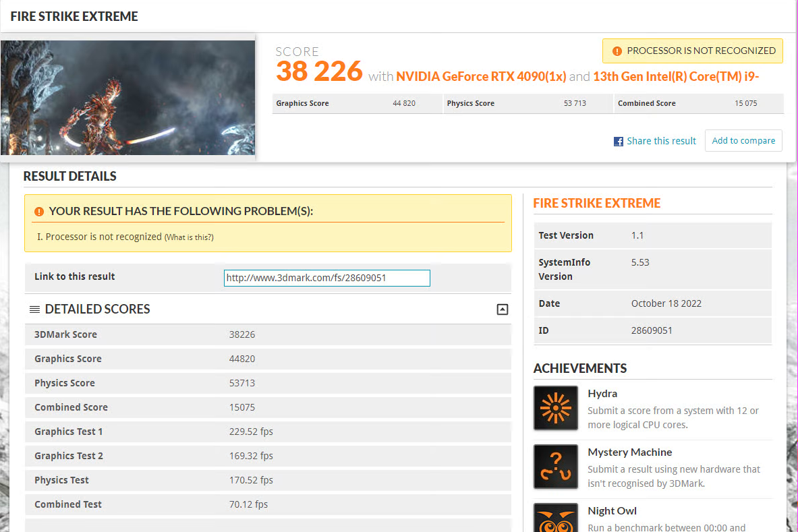This screenshot has height=532, width=798.
Task: Open the "What is this?" help link
Action: 189,237
